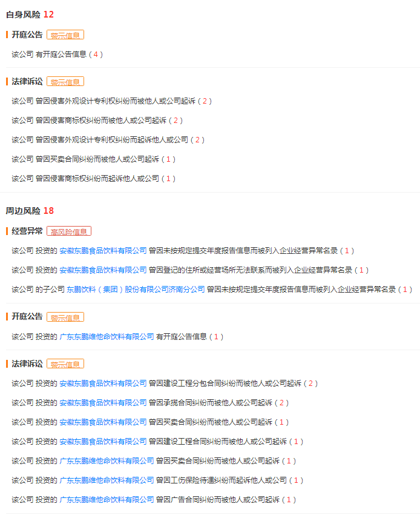This screenshot has height=518, width=420.
Task: Open 广东东鹏维他命饮料有限公司 link in 开庭公告信息 row
Action: [x=107, y=337]
